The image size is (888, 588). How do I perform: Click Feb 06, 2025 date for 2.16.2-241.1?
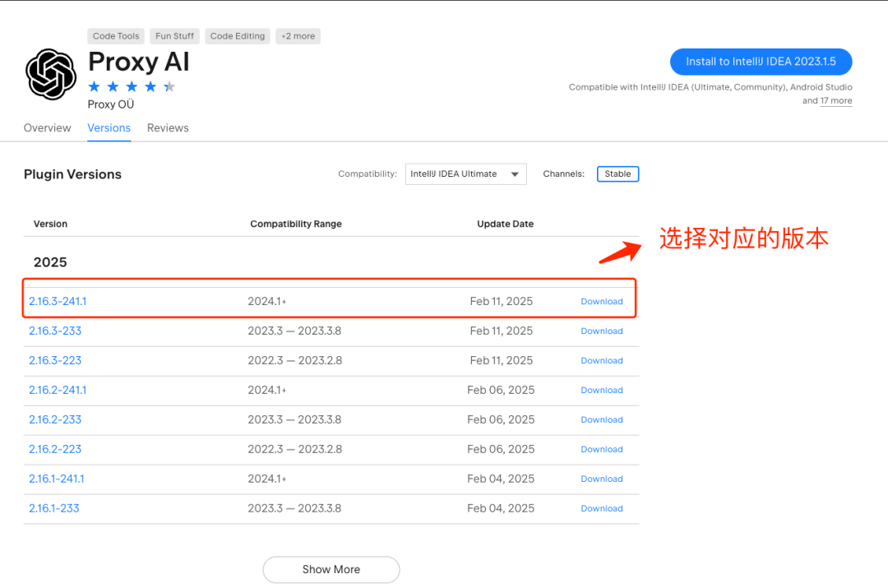pyautogui.click(x=501, y=390)
